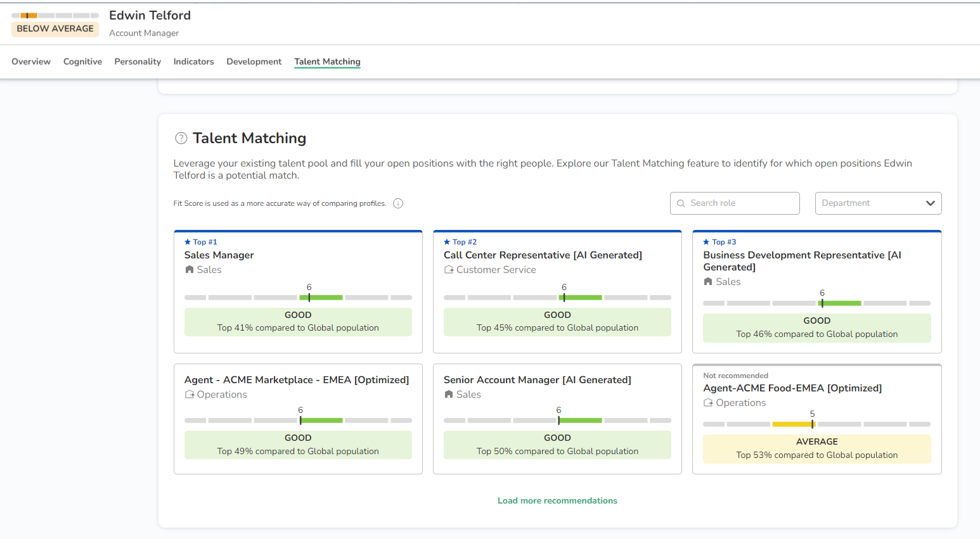Click the Customer Service department icon
The width and height of the screenshot is (980, 539).
[x=449, y=270]
